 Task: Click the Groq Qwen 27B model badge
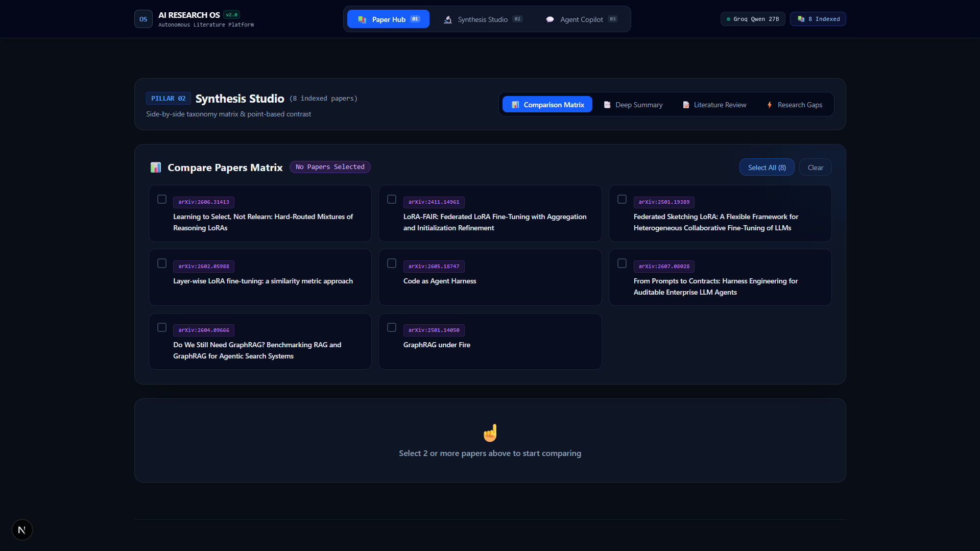[x=753, y=19]
